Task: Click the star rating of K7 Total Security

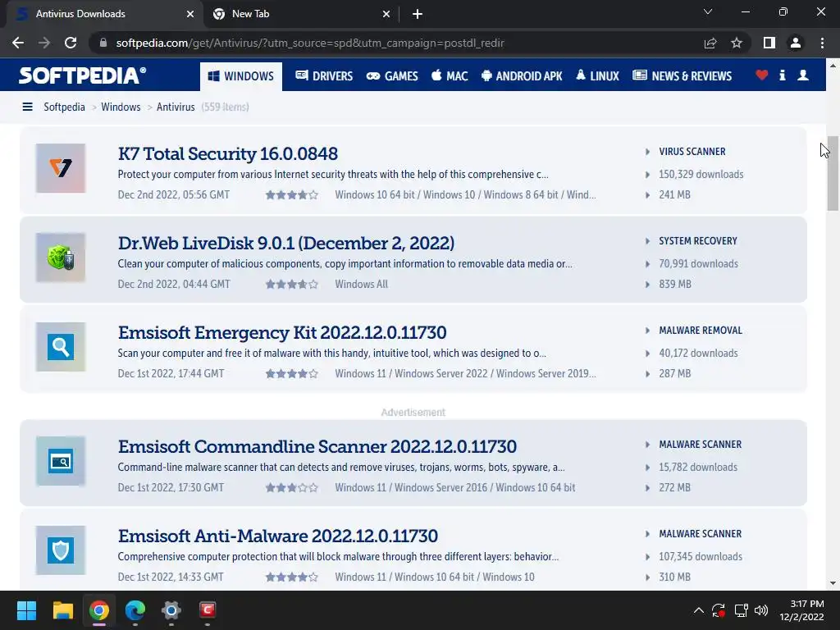Action: [x=292, y=195]
